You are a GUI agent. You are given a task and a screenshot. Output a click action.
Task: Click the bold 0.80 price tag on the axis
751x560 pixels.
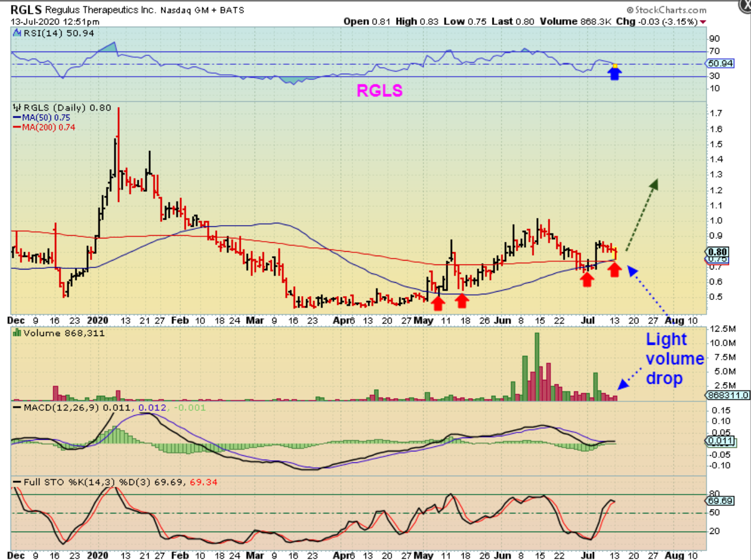(x=717, y=252)
